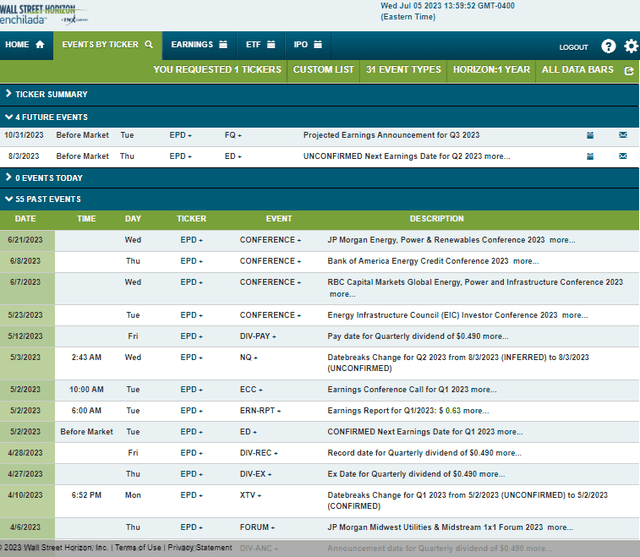This screenshot has height=557, width=640.
Task: Click Projected Earnings Announcement for Q3 2023 text
Action: [x=391, y=135]
